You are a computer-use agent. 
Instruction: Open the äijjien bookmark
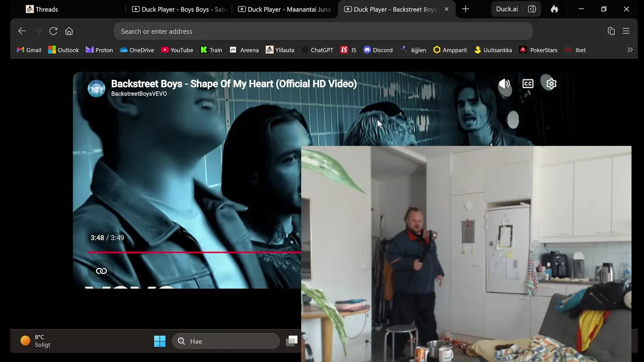[413, 50]
